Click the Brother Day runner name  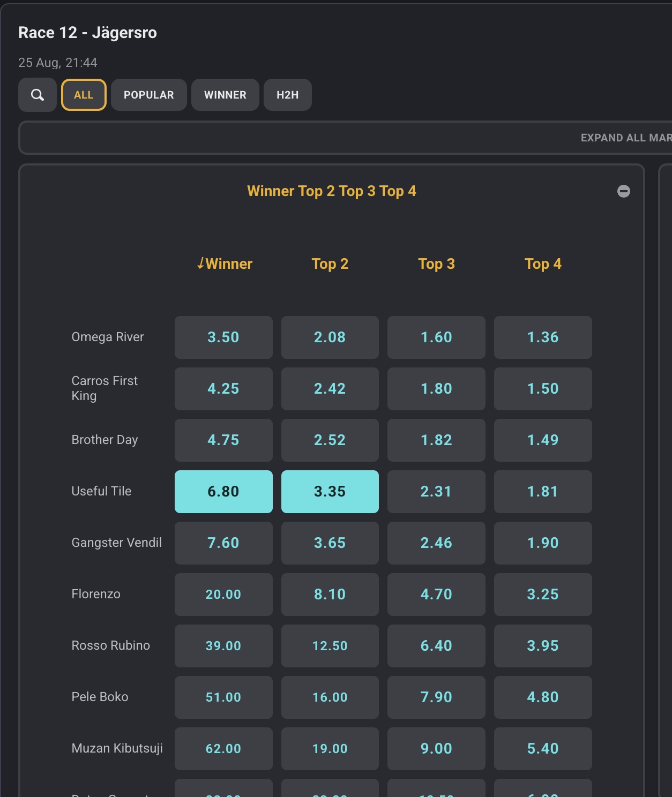(x=104, y=440)
